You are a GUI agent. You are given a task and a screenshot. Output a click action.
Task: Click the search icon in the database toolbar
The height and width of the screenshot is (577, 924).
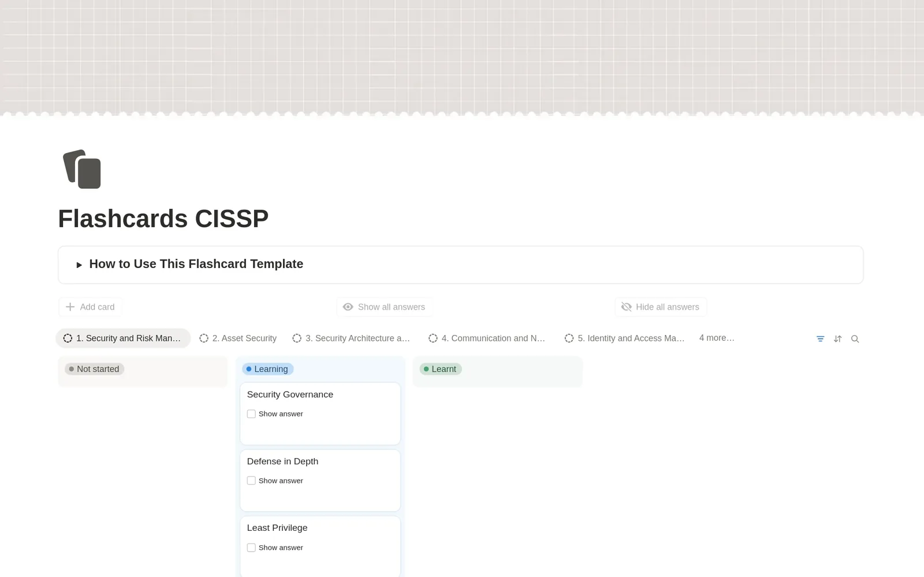click(x=855, y=339)
